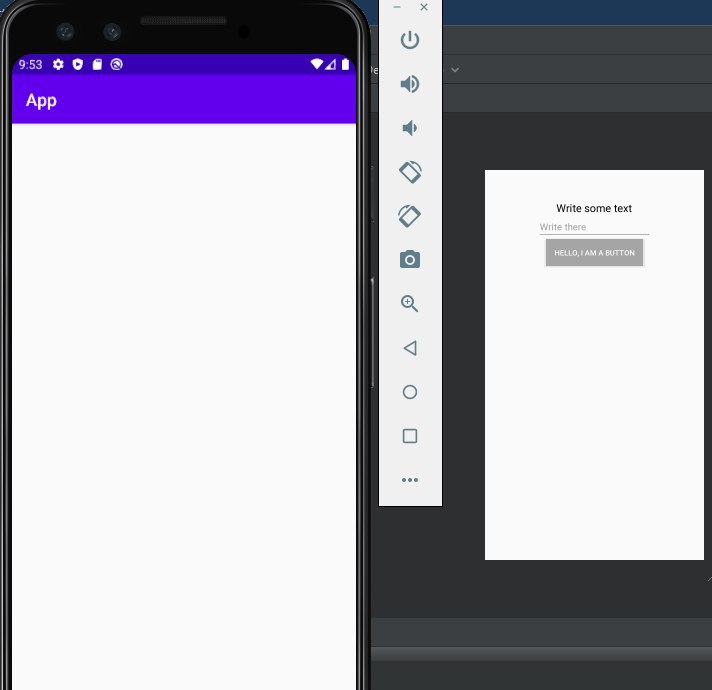Click the App title in the purple bar
The width and height of the screenshot is (712, 690).
point(41,101)
